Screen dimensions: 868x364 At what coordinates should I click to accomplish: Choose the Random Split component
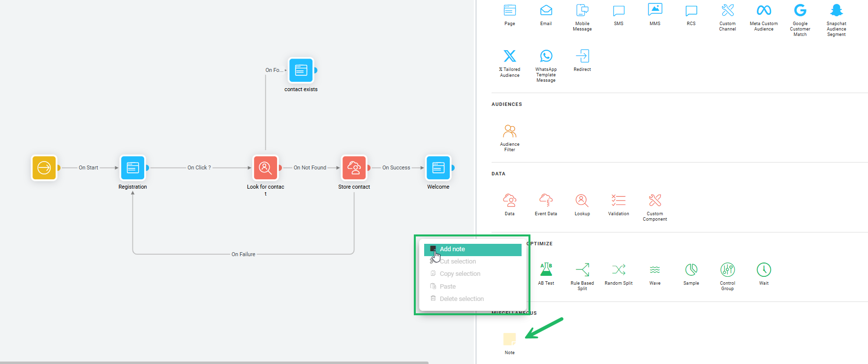(619, 270)
